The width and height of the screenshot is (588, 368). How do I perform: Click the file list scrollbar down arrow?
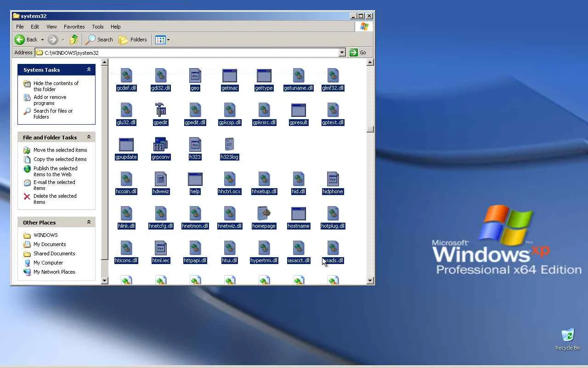click(x=370, y=281)
